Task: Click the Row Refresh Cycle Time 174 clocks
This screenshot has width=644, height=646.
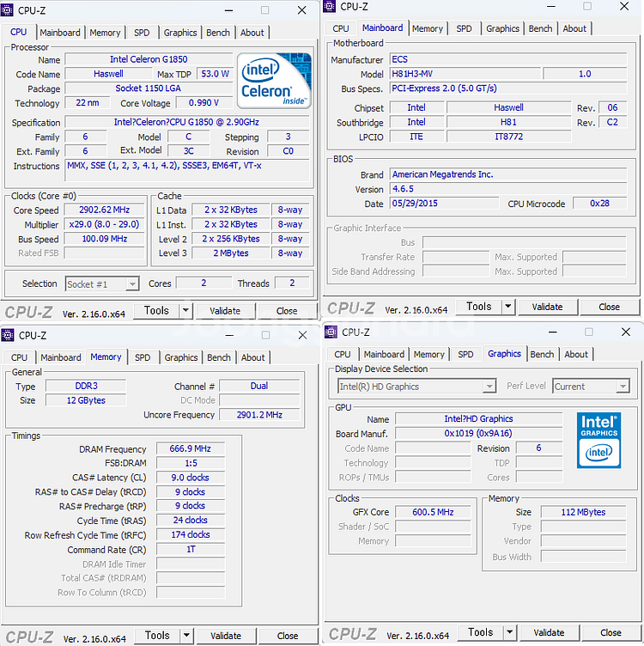Action: click(191, 535)
